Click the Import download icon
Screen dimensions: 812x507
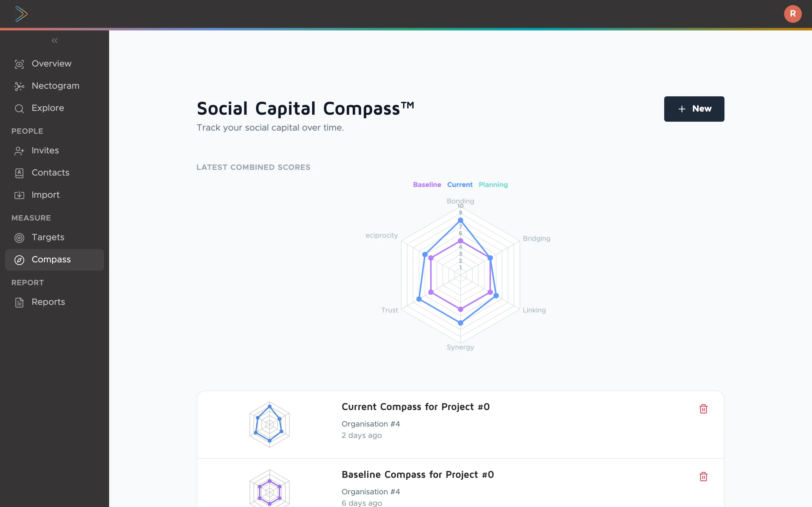tap(19, 195)
